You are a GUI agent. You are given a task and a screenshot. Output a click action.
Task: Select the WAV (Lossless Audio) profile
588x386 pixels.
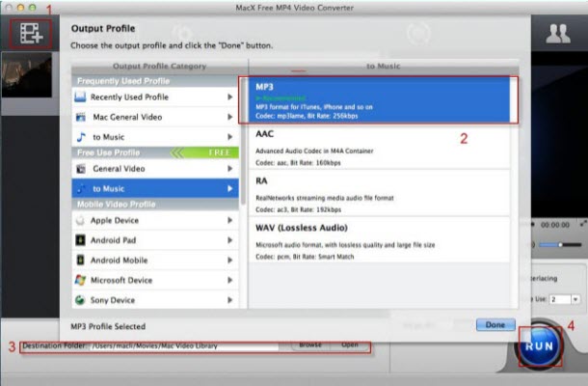[x=379, y=240]
